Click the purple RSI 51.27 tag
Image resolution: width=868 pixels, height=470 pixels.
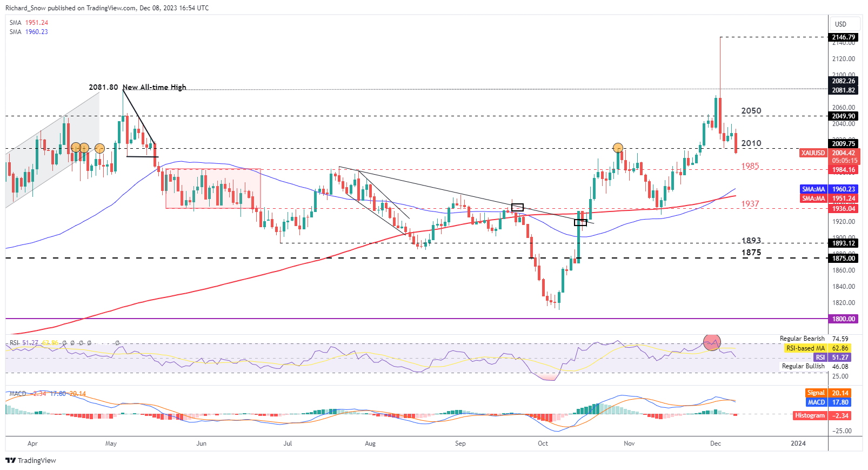[832, 358]
